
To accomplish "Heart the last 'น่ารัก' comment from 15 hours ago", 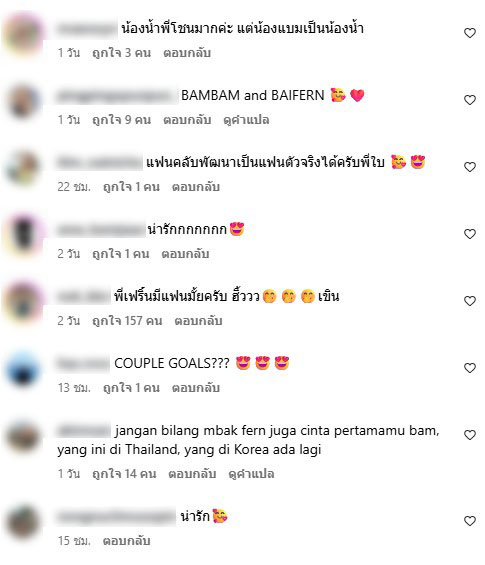I will tap(470, 521).
